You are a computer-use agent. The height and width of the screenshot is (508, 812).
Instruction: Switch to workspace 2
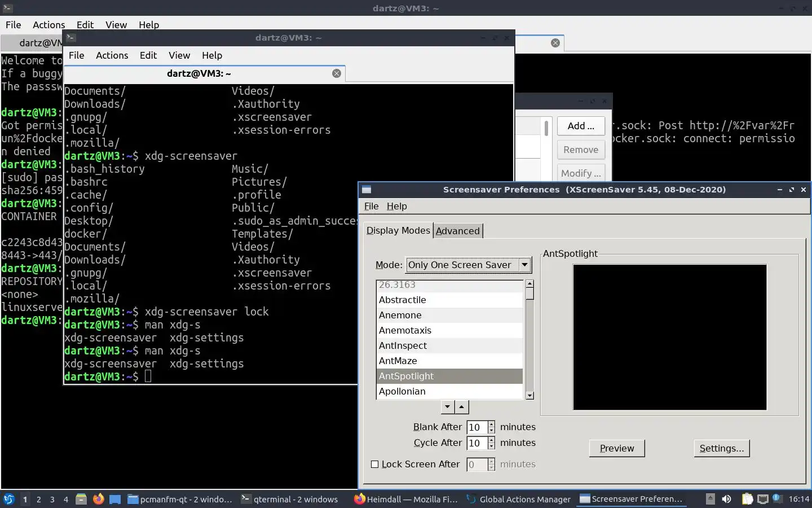38,499
